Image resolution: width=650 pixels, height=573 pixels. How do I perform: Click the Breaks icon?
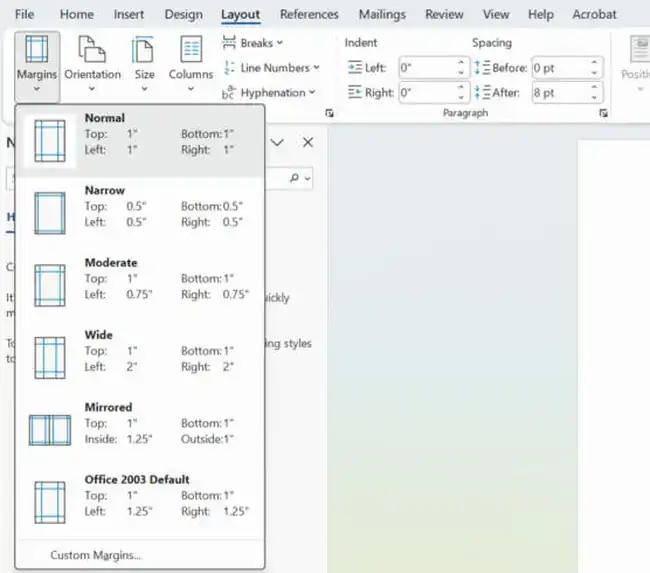tap(229, 42)
